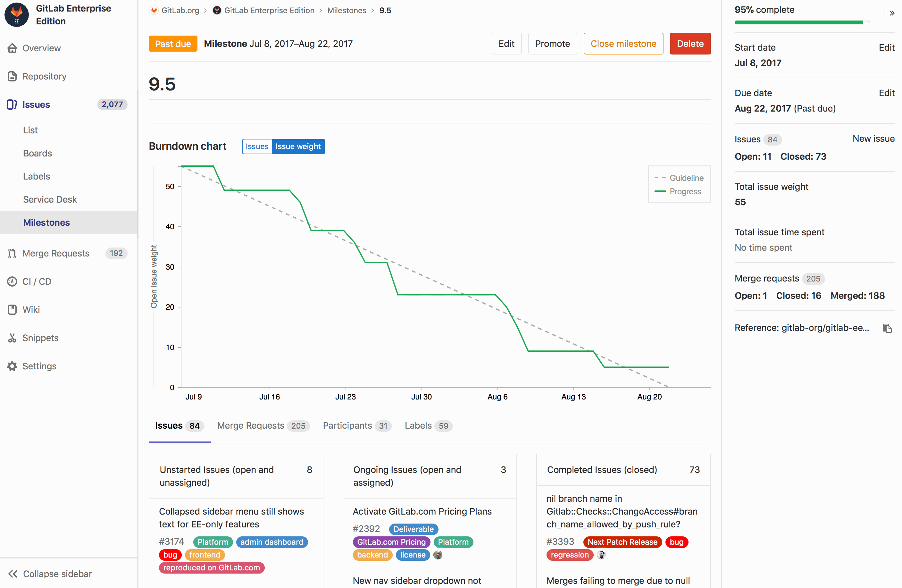The height and width of the screenshot is (588, 902).
Task: Click the Promote button
Action: pyautogui.click(x=552, y=44)
